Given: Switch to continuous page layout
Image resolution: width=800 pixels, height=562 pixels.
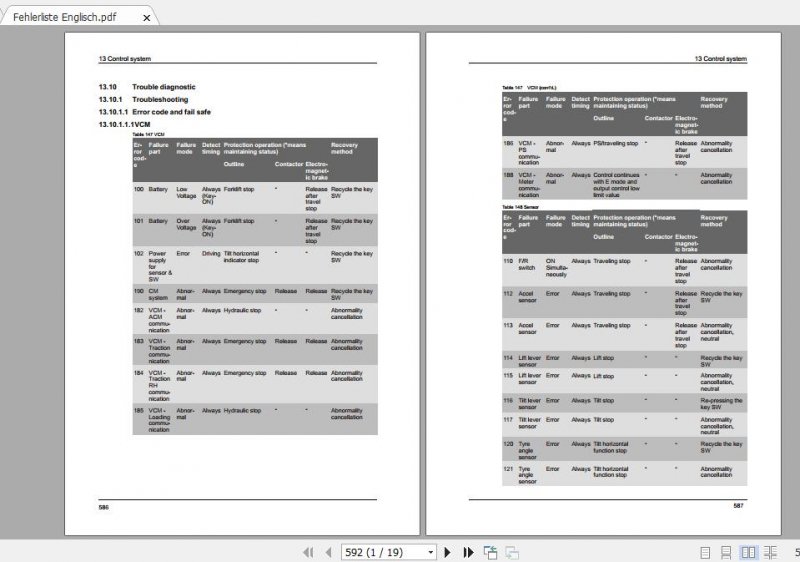Looking at the screenshot, I should coord(726,552).
